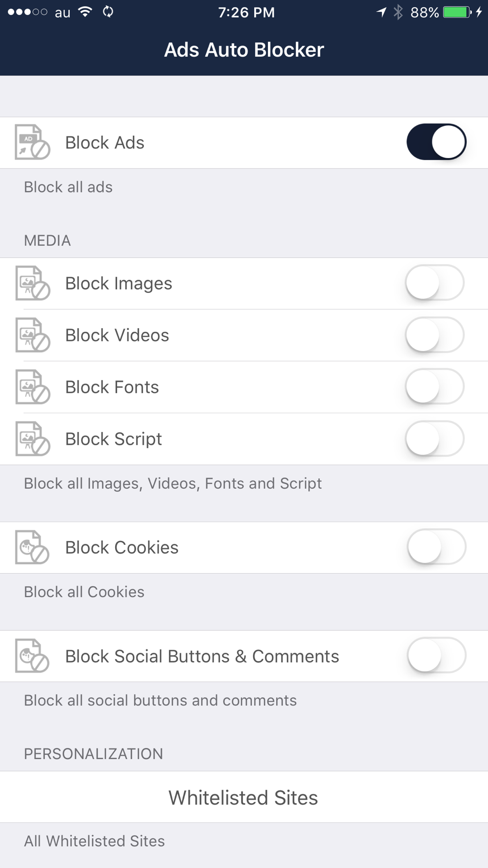This screenshot has width=488, height=868.
Task: Click the Wi-Fi icon in status bar
Action: pos(85,12)
